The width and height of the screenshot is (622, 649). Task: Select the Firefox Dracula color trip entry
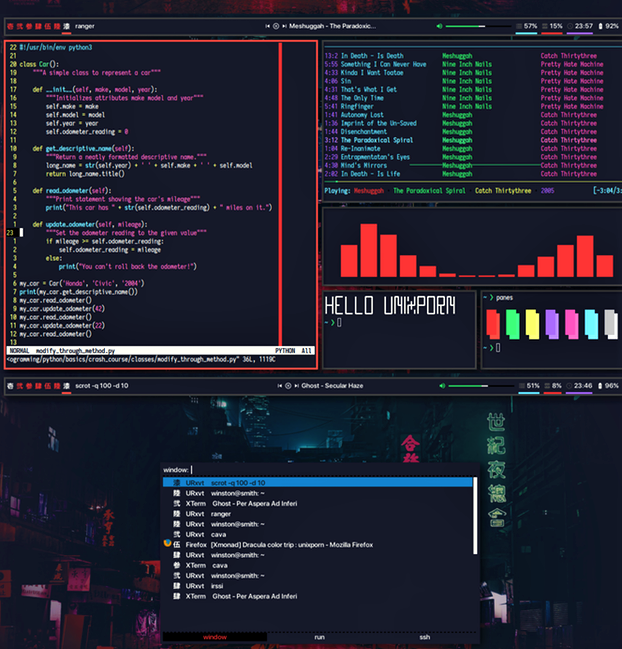point(317,545)
